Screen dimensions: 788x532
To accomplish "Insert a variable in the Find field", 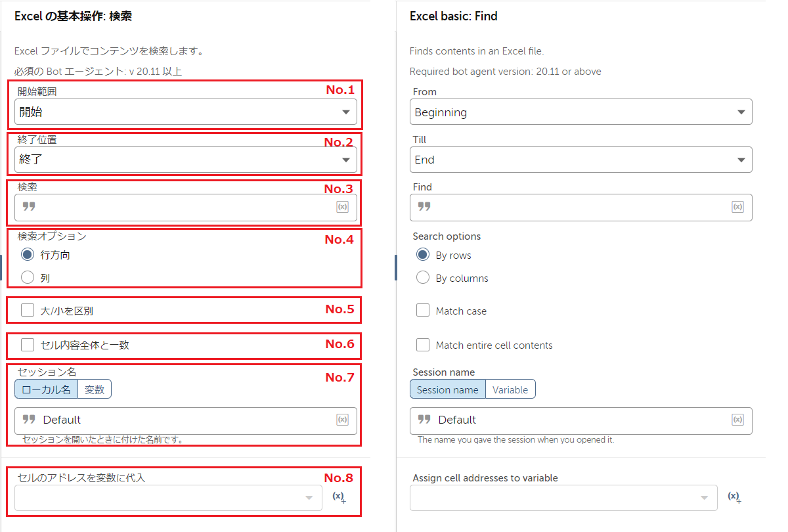I will [x=737, y=207].
